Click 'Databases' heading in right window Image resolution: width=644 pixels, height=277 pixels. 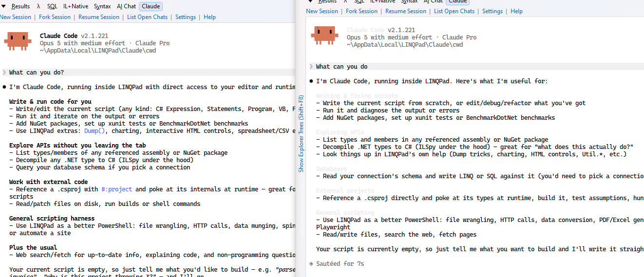tap(332, 169)
